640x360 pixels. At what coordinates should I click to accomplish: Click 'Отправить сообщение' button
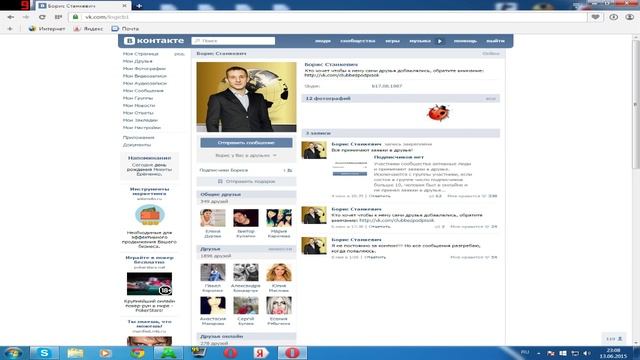246,143
